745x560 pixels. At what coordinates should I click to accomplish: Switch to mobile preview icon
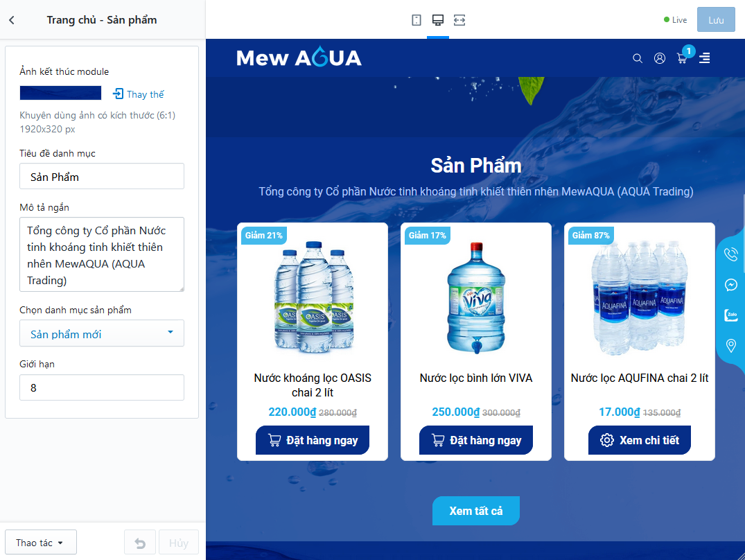[417, 20]
